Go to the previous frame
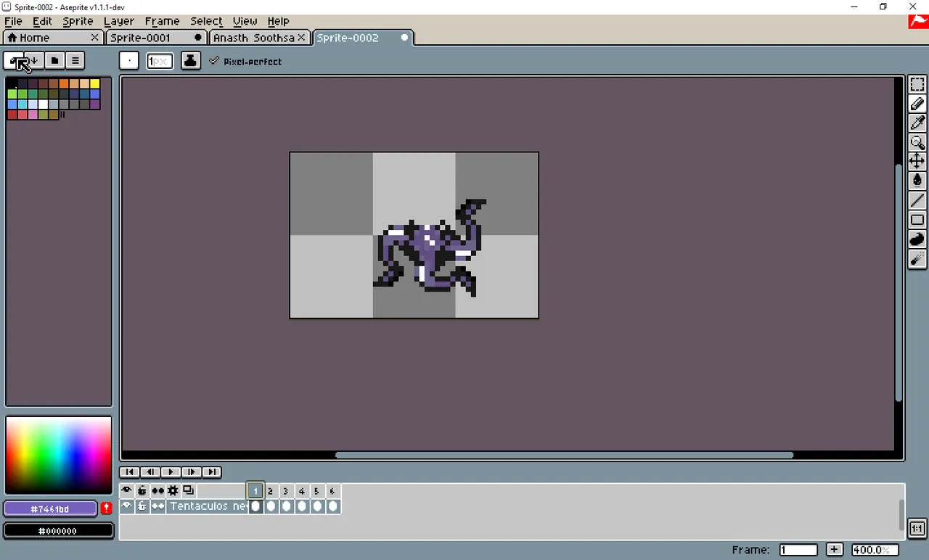This screenshot has width=929, height=560. click(150, 472)
